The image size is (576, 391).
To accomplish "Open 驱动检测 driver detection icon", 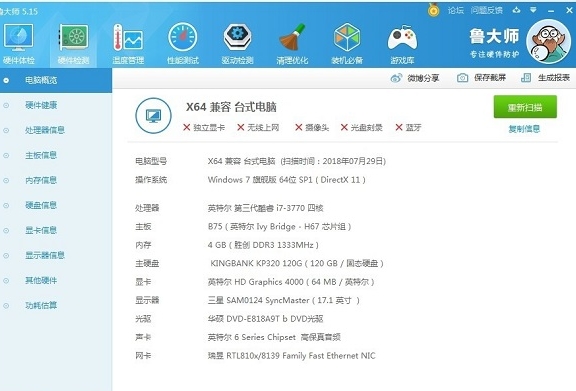I will pos(237,37).
